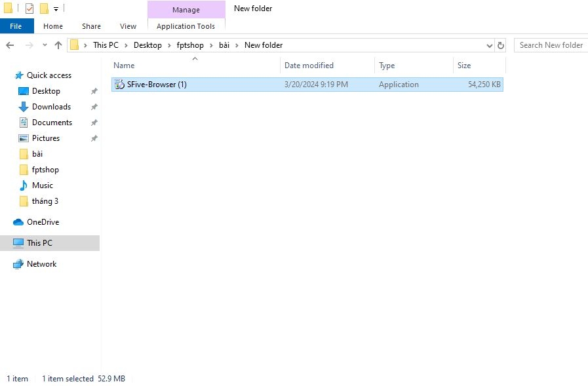Open Desktop in Quick access

(46, 91)
